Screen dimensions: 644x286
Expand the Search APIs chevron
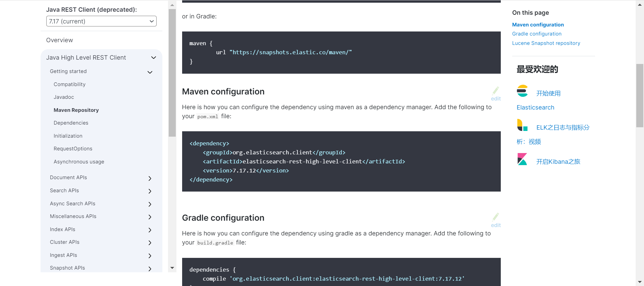pyautogui.click(x=150, y=191)
